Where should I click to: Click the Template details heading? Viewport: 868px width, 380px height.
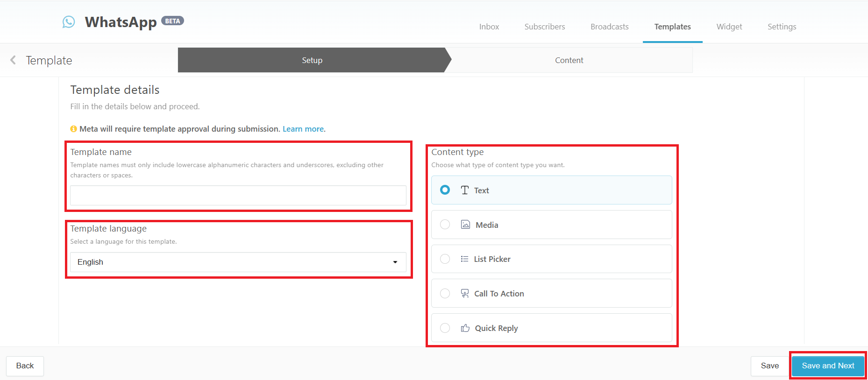click(x=115, y=90)
